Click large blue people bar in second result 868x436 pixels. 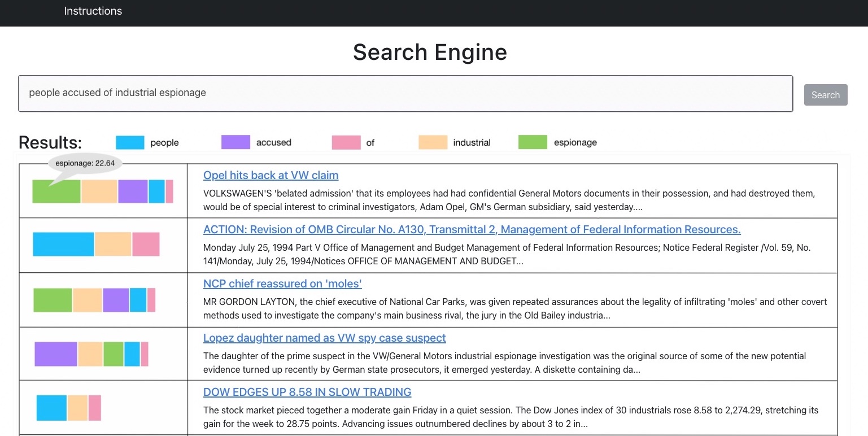63,244
